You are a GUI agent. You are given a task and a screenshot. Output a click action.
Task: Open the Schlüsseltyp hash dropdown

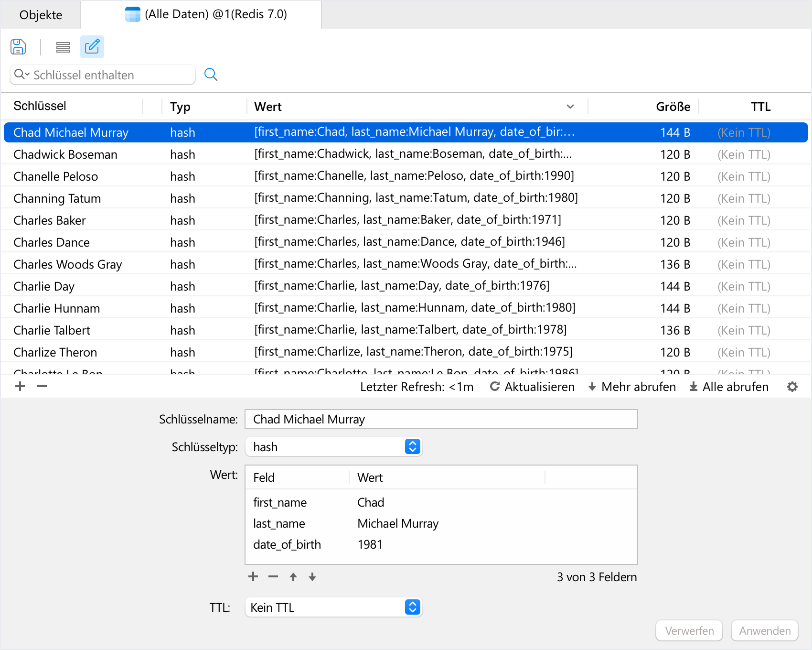coord(333,447)
